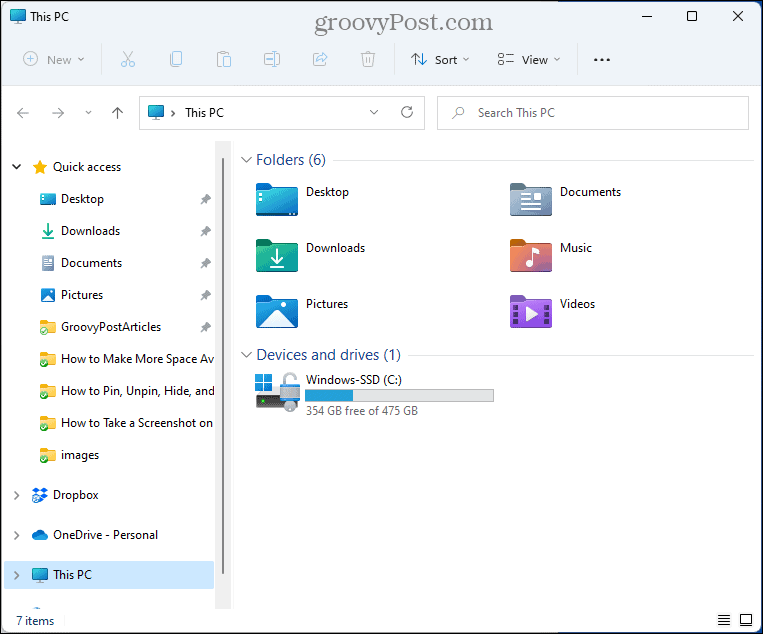763x634 pixels.
Task: Click the Search This PC field
Action: click(593, 113)
